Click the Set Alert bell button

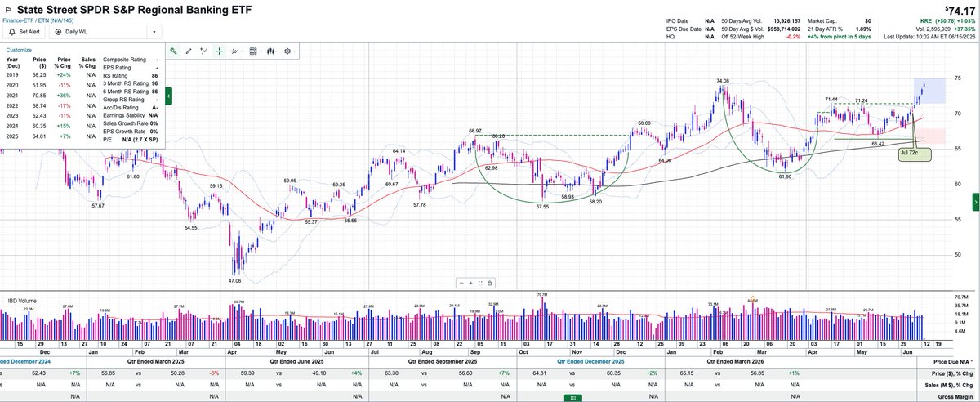click(x=25, y=31)
